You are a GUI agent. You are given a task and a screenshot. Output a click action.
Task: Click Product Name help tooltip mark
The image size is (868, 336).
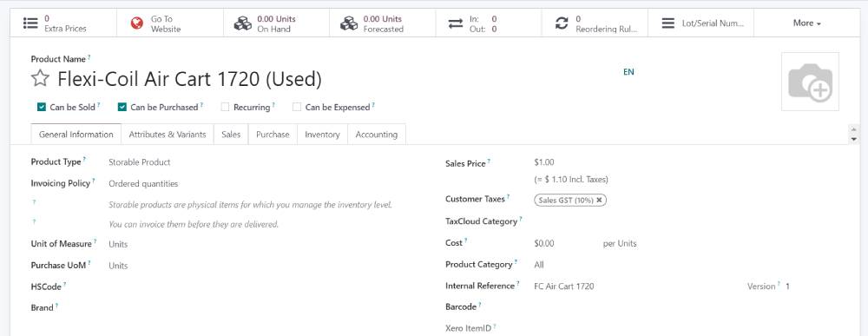pyautogui.click(x=89, y=56)
